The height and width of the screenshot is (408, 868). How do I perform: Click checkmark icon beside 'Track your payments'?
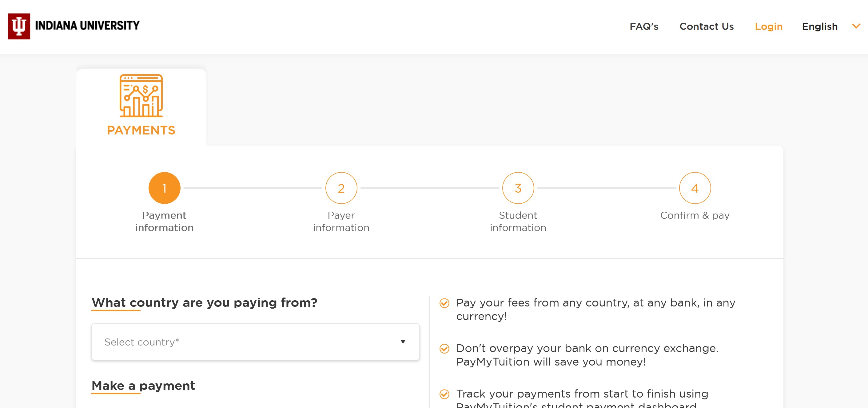(x=444, y=394)
